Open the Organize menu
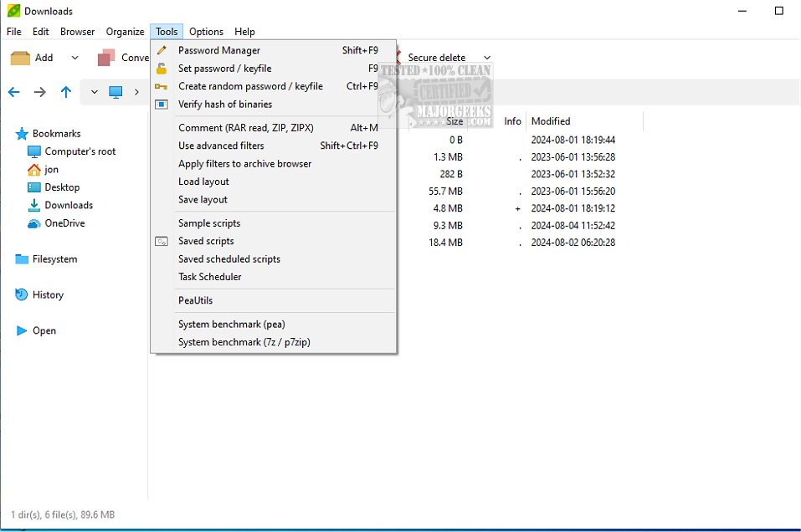The image size is (801, 532). coord(126,32)
